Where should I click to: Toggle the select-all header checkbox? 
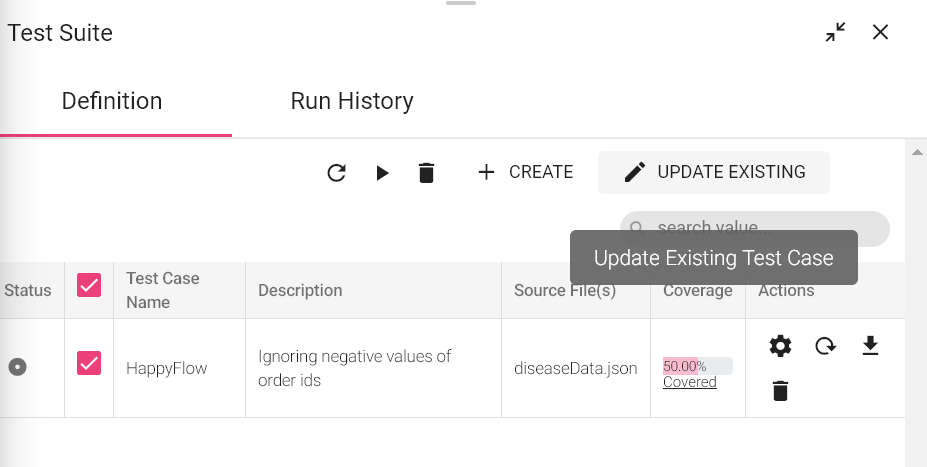(89, 286)
